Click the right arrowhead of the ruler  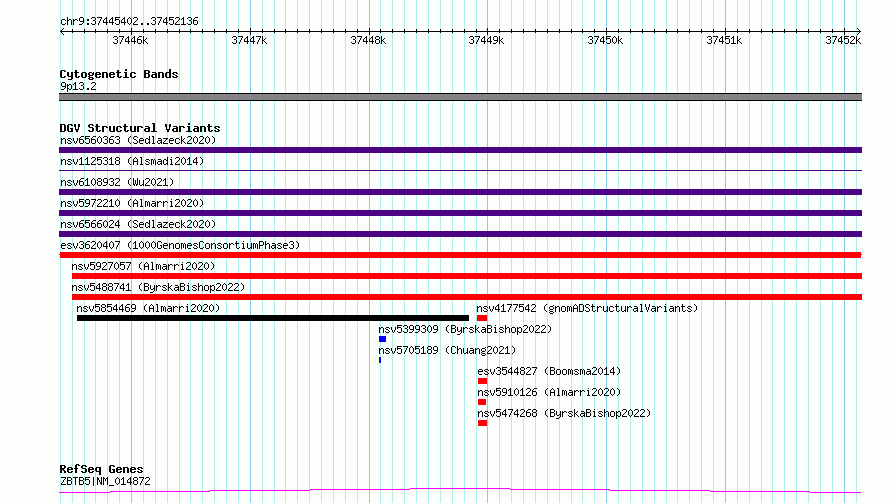click(859, 31)
